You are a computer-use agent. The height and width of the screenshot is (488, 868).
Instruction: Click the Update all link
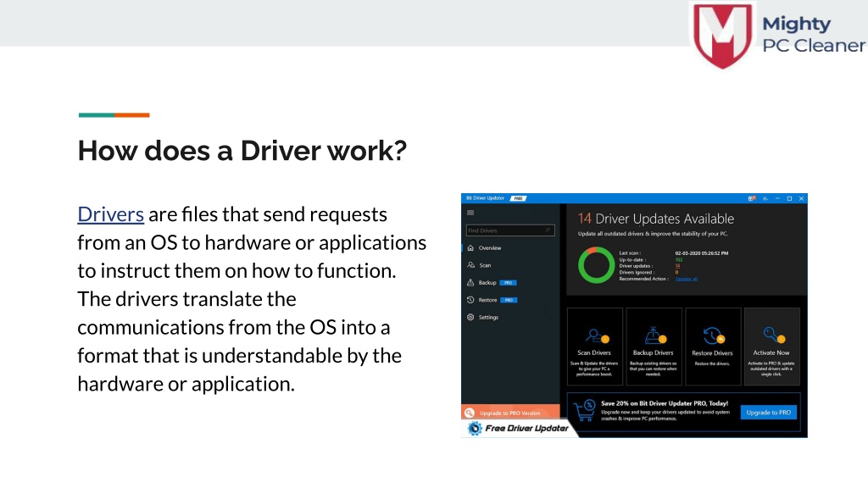point(687,279)
